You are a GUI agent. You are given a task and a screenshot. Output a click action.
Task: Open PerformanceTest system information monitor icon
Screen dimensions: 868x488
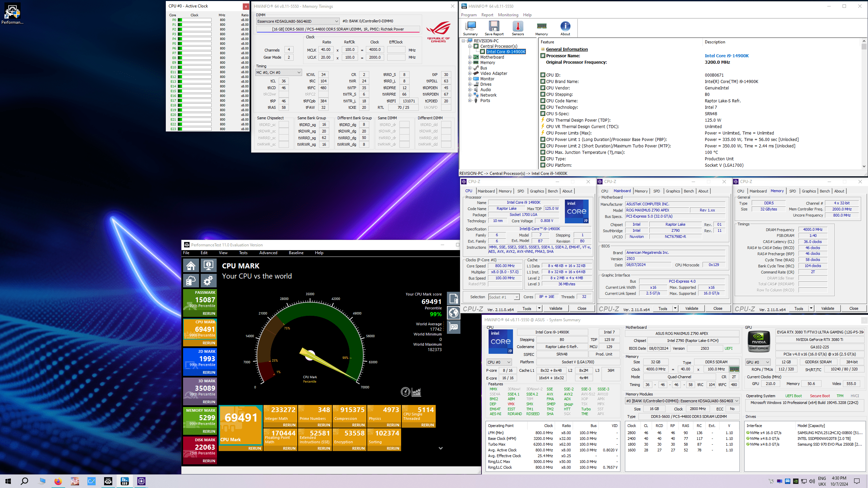point(208,265)
